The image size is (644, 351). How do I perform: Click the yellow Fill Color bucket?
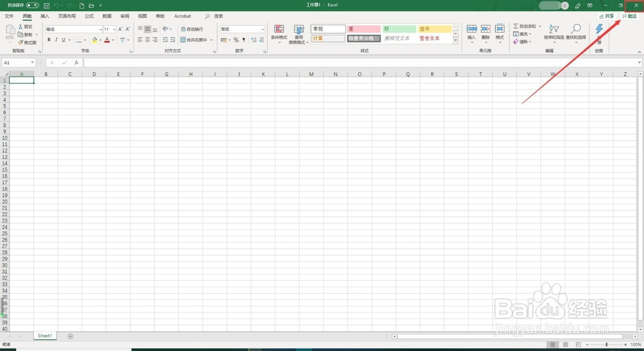(95, 40)
